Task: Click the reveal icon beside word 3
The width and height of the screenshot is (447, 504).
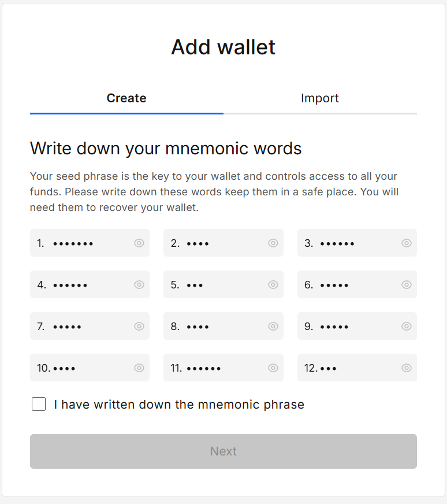Action: pyautogui.click(x=406, y=243)
